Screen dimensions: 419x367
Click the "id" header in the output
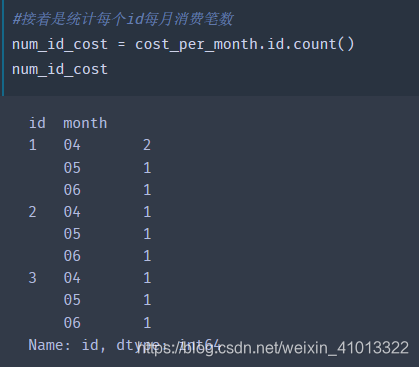point(37,123)
